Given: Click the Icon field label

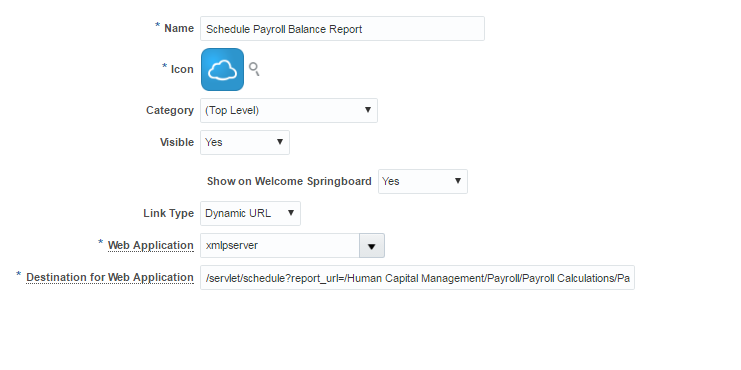Looking at the screenshot, I should pos(182,69).
